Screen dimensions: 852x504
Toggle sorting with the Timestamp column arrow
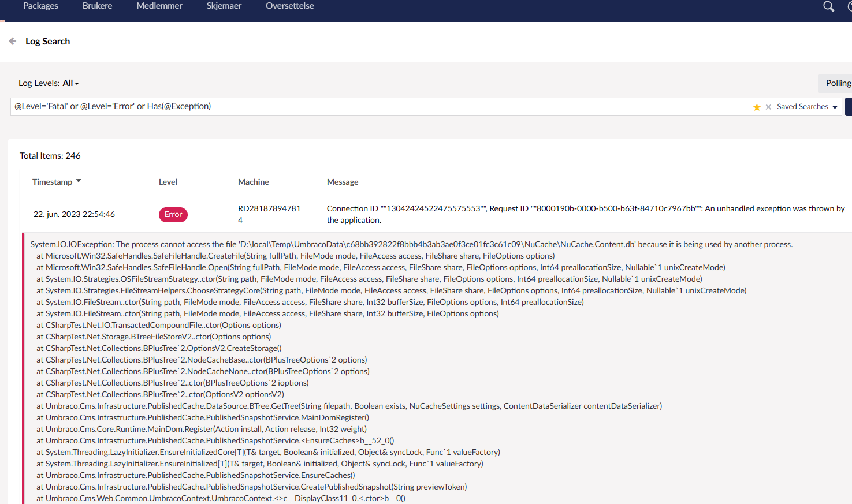coord(78,181)
